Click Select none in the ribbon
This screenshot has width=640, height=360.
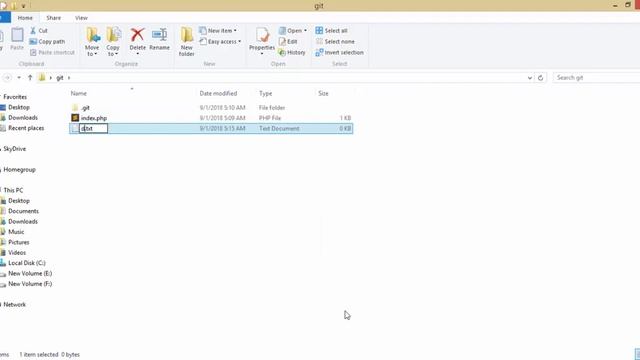335,42
